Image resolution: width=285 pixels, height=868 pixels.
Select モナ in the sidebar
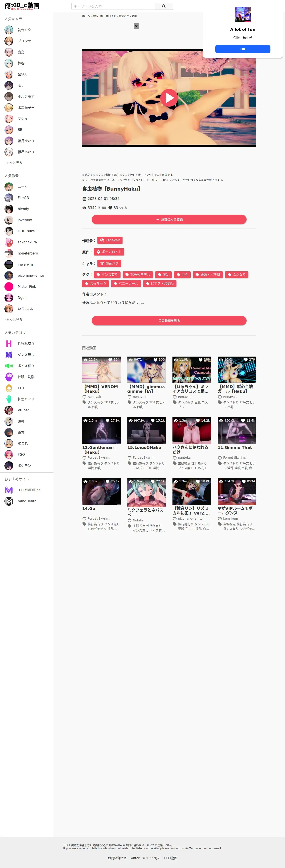tap(21, 86)
